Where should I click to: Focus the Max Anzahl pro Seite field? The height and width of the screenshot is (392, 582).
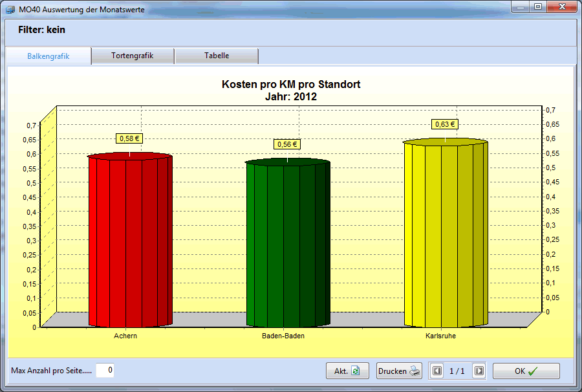[105, 370]
